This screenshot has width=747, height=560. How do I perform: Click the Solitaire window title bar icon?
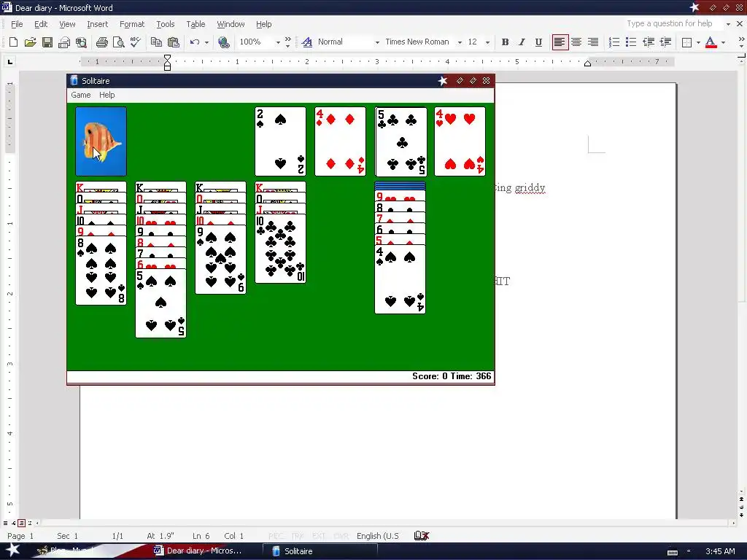pyautogui.click(x=74, y=80)
